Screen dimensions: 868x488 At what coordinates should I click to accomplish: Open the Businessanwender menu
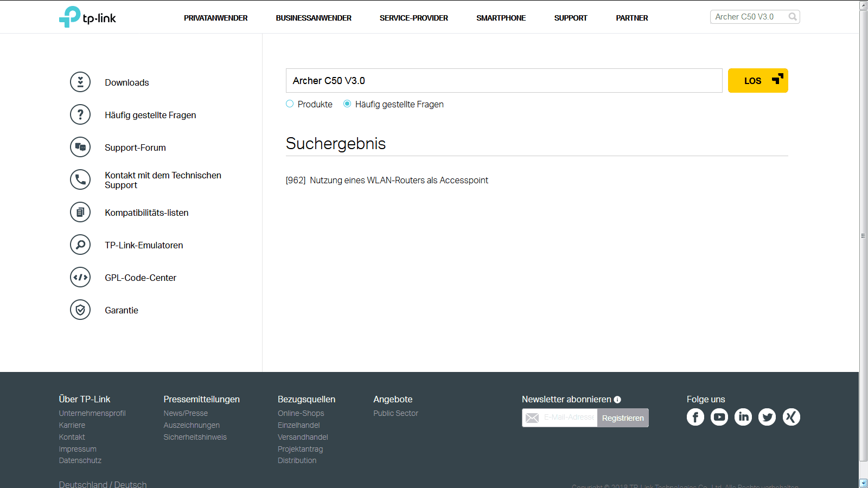click(x=314, y=18)
